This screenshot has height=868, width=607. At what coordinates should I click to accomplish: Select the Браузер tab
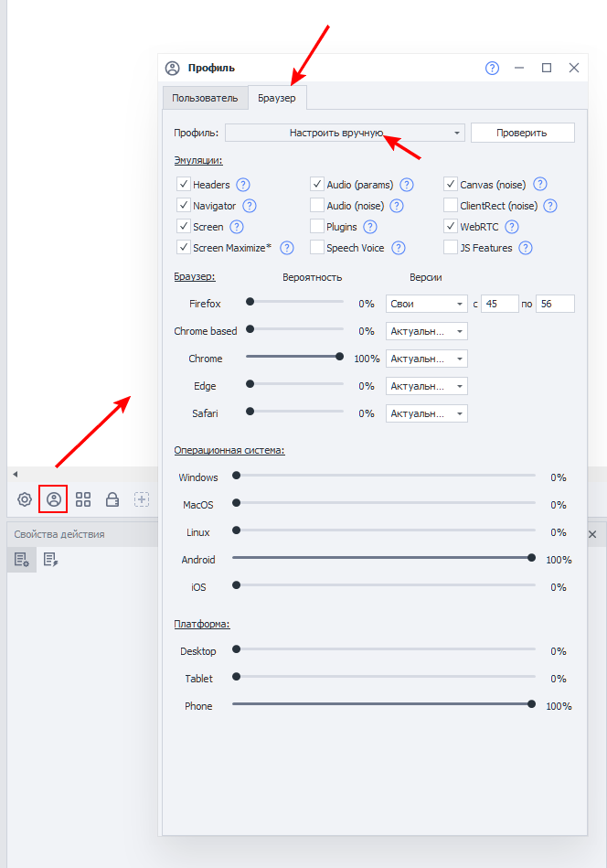pos(277,98)
